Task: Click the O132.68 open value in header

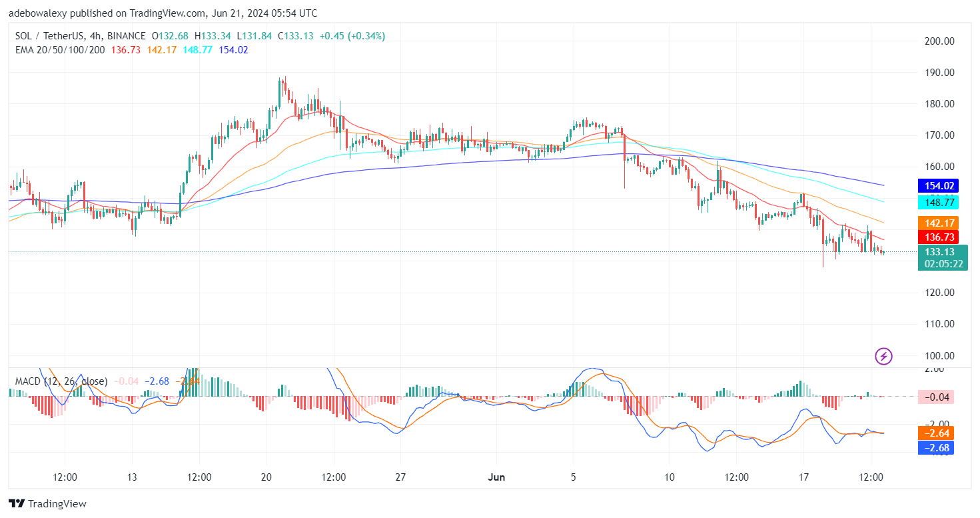Action: pyautogui.click(x=170, y=35)
